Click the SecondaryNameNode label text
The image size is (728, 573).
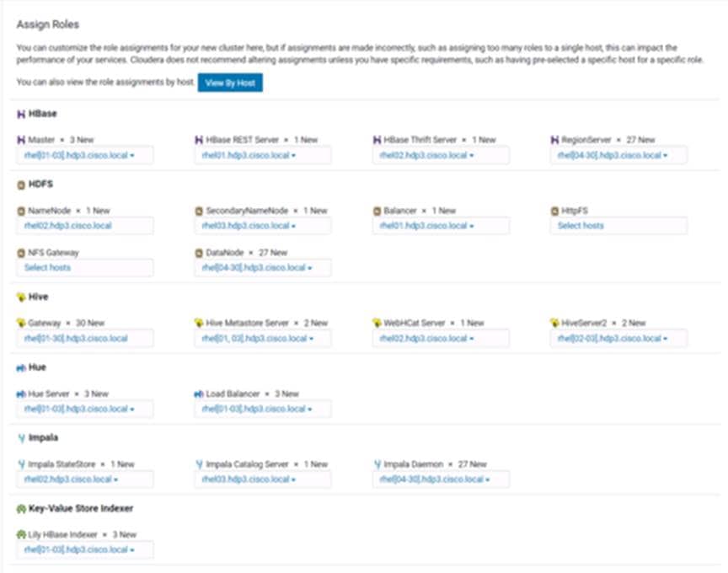(x=247, y=211)
